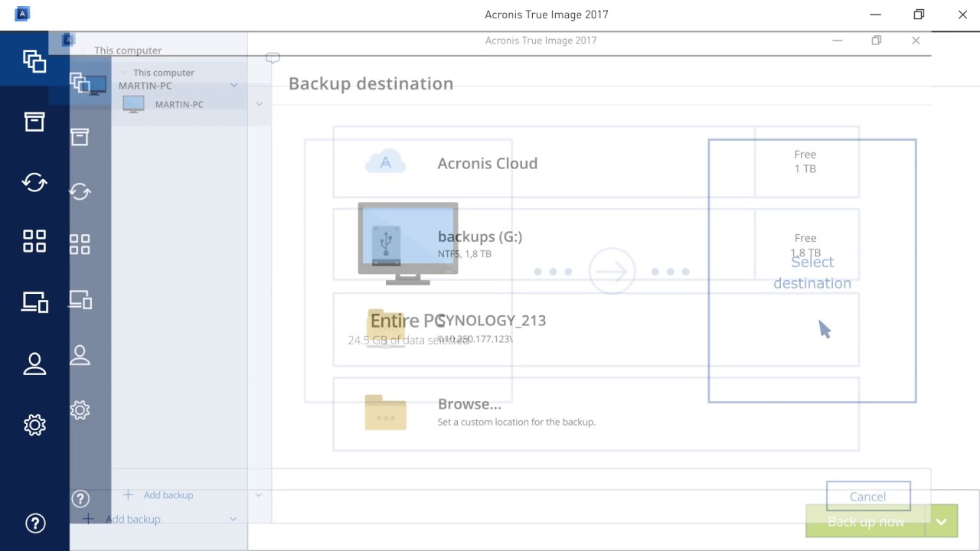980x551 pixels.
Task: Open the Archive section icon in the sidebar
Action: click(x=34, y=121)
